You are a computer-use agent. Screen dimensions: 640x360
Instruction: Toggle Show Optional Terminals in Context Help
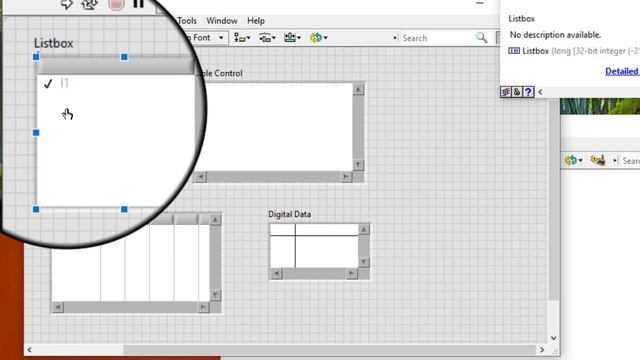[505, 92]
